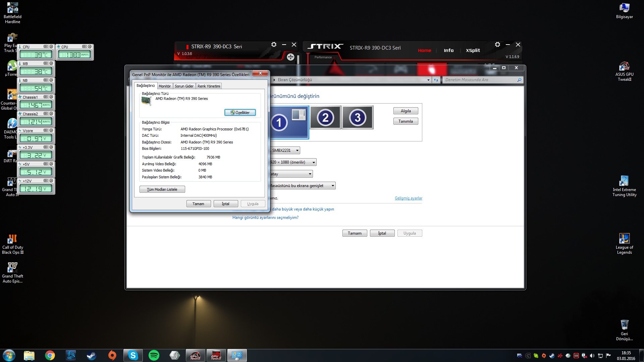Close the Vcore voltage widget

[51, 130]
